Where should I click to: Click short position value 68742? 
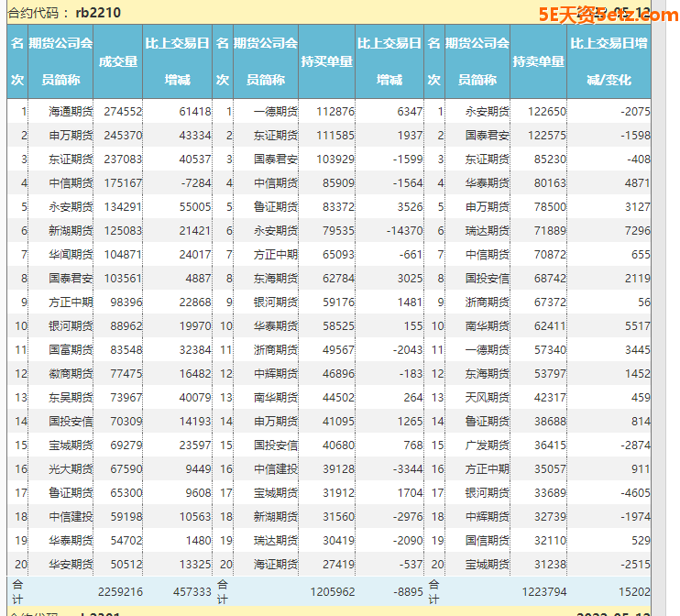point(550,279)
